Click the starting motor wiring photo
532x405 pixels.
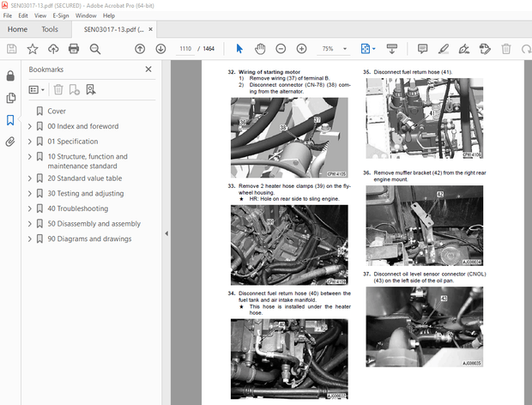click(289, 137)
